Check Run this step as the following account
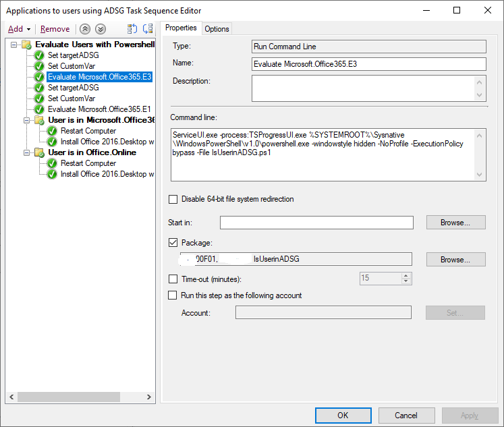The height and width of the screenshot is (427, 504). click(172, 295)
